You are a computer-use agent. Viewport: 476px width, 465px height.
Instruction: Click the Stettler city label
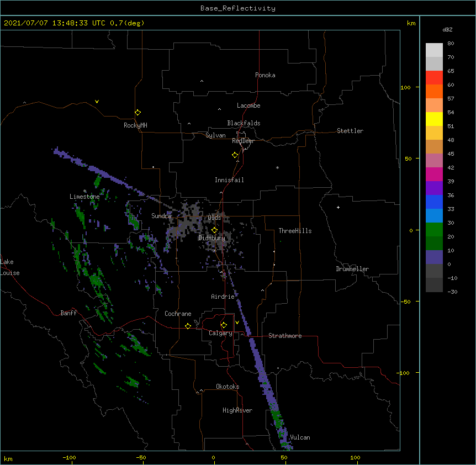(x=350, y=131)
